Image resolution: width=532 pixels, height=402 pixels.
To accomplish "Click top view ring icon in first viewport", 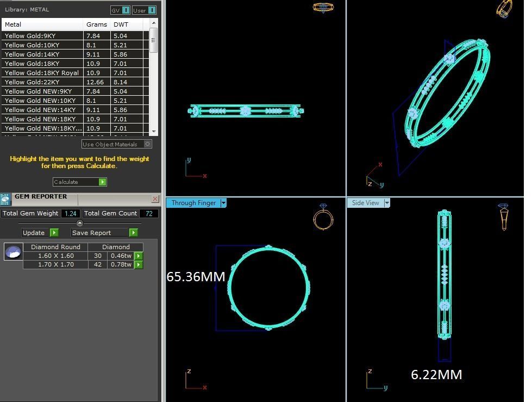I will pyautogui.click(x=323, y=8).
